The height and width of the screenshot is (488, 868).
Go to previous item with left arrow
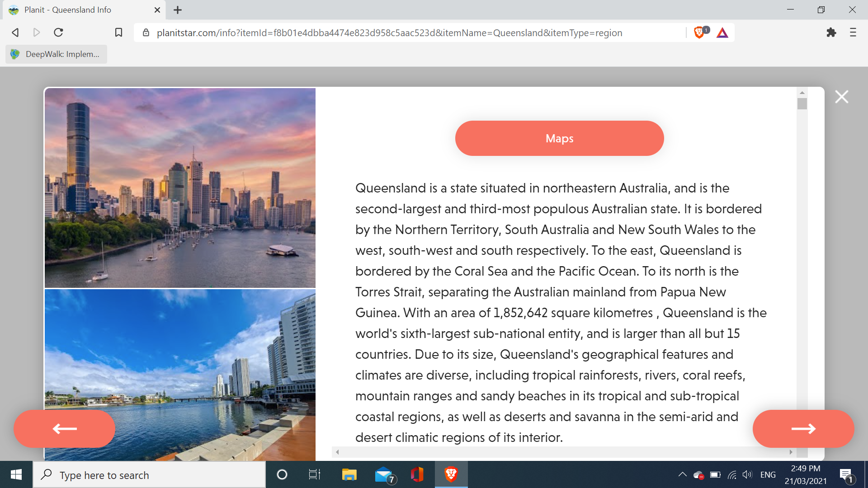64,429
